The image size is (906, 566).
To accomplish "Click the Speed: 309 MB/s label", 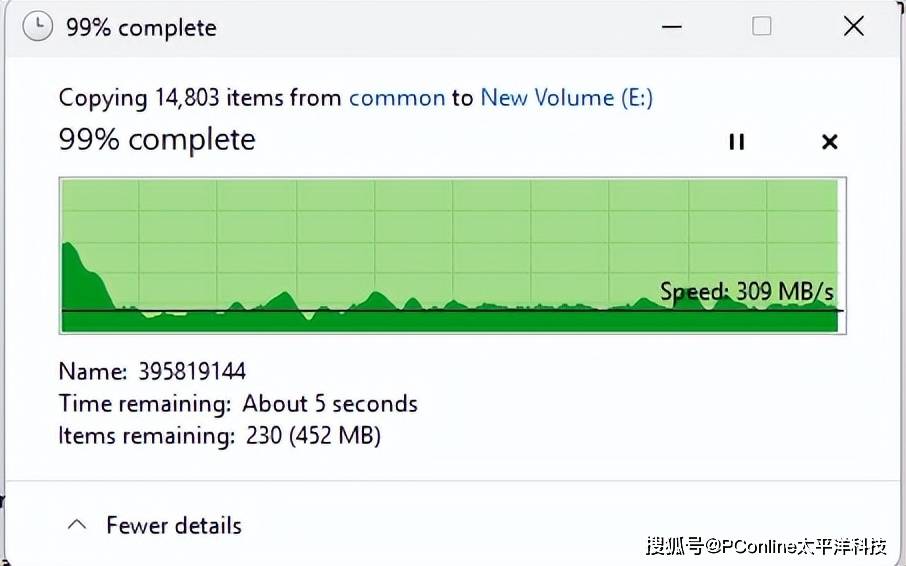I will [747, 291].
